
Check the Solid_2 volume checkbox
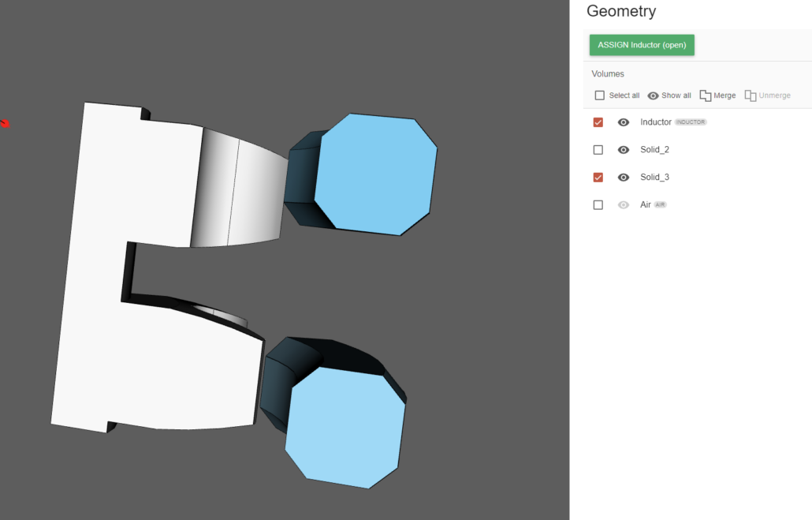(598, 150)
